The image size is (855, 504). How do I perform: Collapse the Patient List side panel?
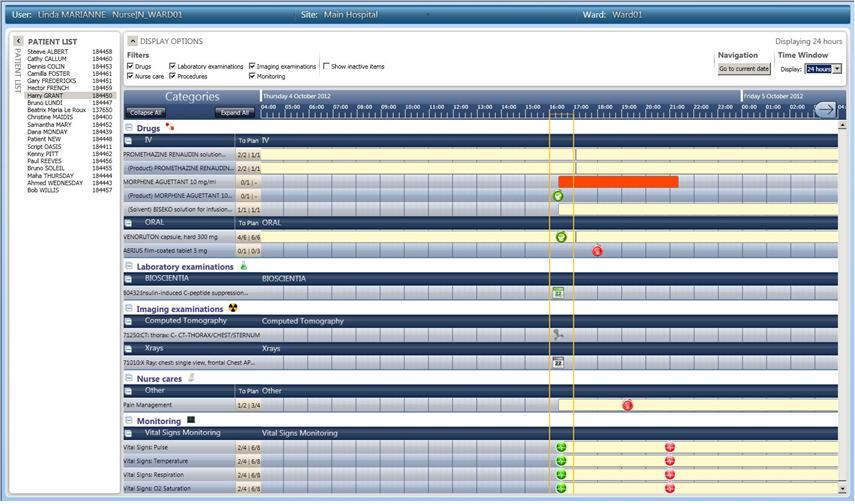18,41
